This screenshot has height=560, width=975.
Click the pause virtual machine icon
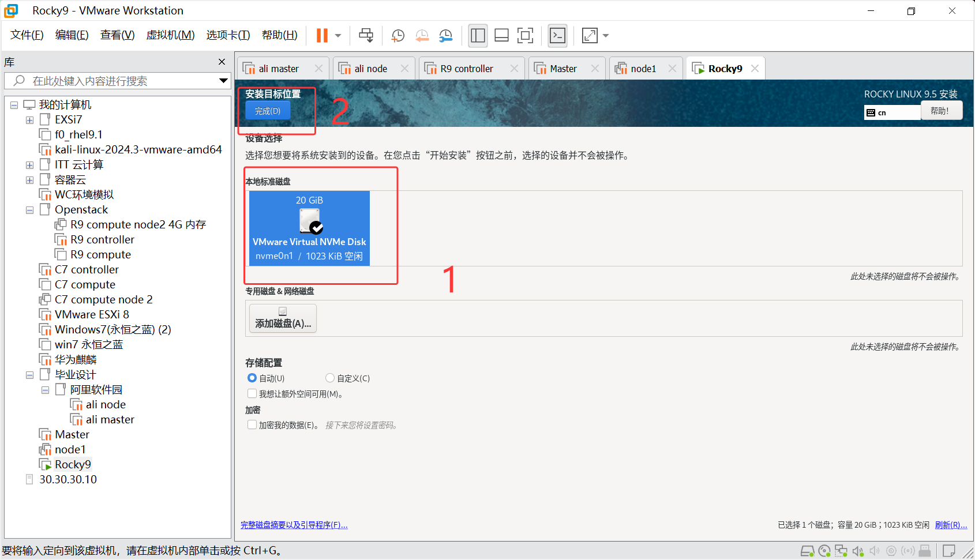point(322,36)
